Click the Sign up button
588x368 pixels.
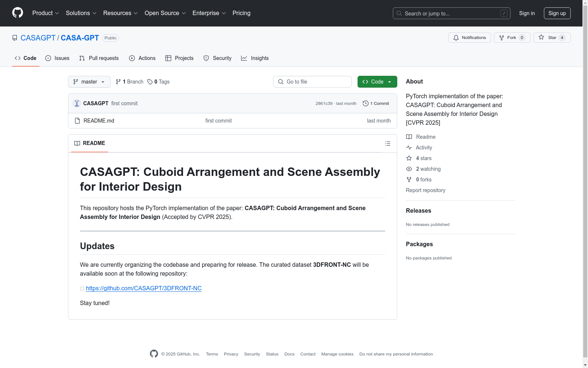[557, 13]
